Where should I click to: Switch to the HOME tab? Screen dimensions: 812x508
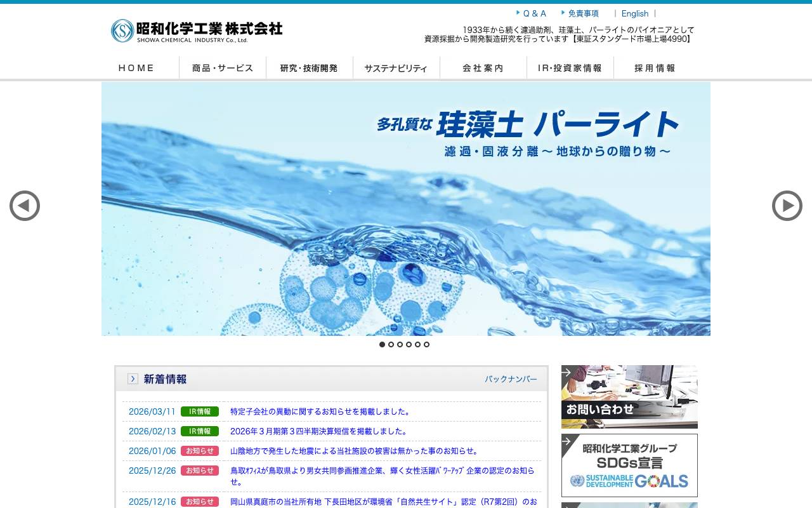[136, 67]
